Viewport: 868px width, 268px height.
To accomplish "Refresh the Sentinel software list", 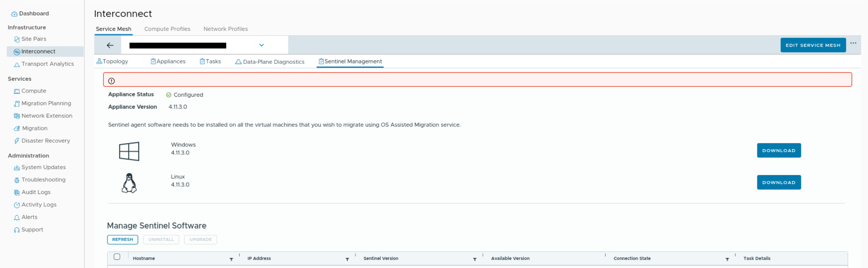I will click(x=122, y=240).
